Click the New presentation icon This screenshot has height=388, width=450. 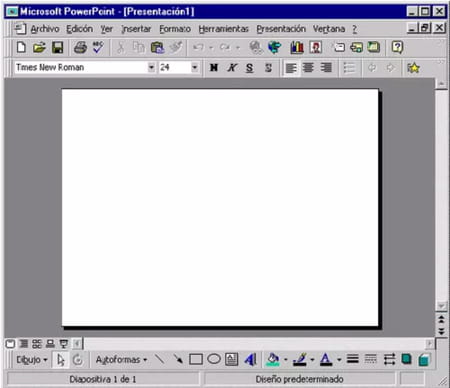(21, 47)
